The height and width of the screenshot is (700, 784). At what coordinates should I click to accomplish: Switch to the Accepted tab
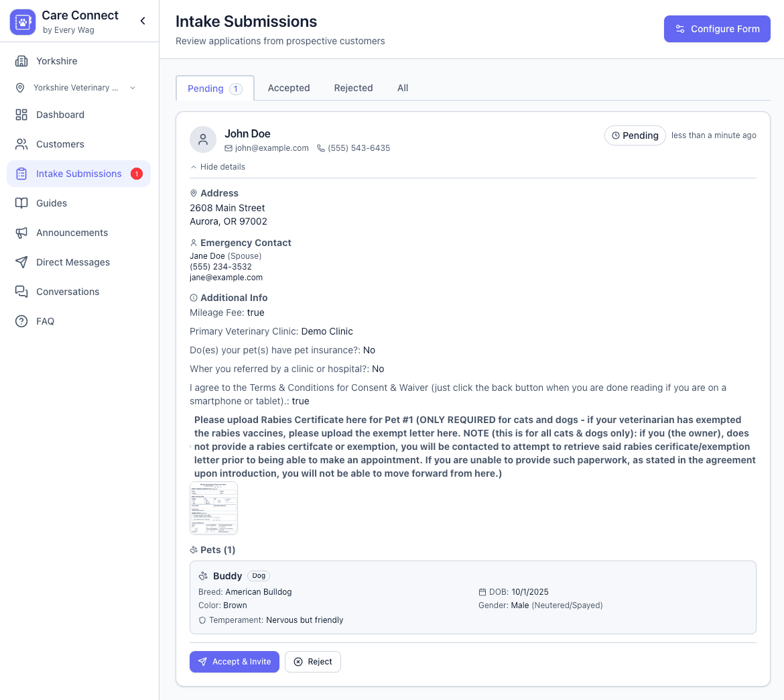(289, 88)
